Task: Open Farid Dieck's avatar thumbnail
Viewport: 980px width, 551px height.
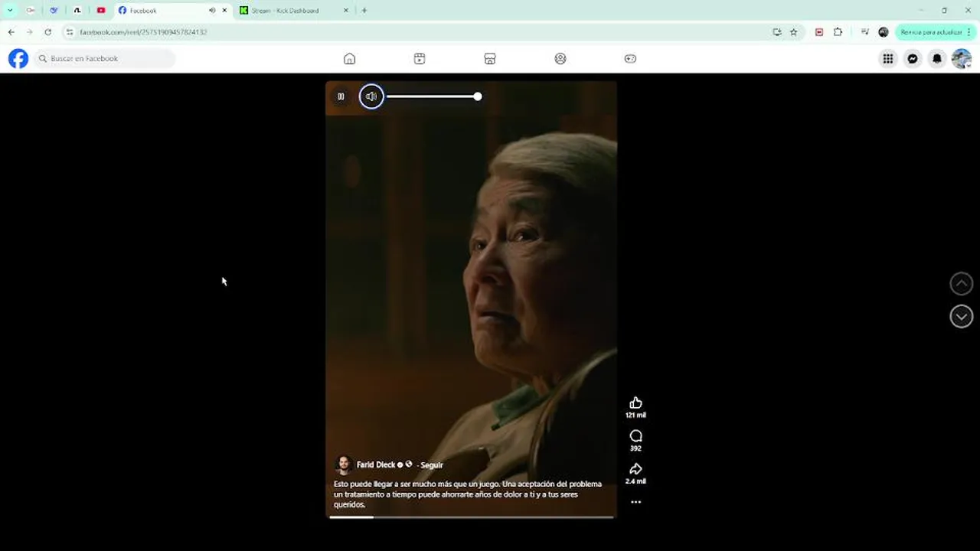Action: coord(344,465)
